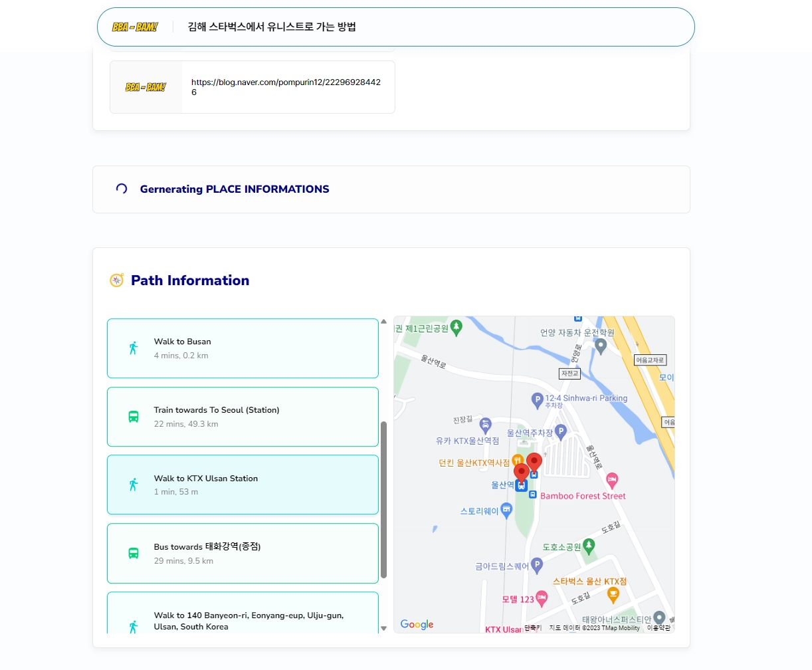The height and width of the screenshot is (670, 812).
Task: Click the Bamboo Forest Street marker
Action: tap(613, 480)
